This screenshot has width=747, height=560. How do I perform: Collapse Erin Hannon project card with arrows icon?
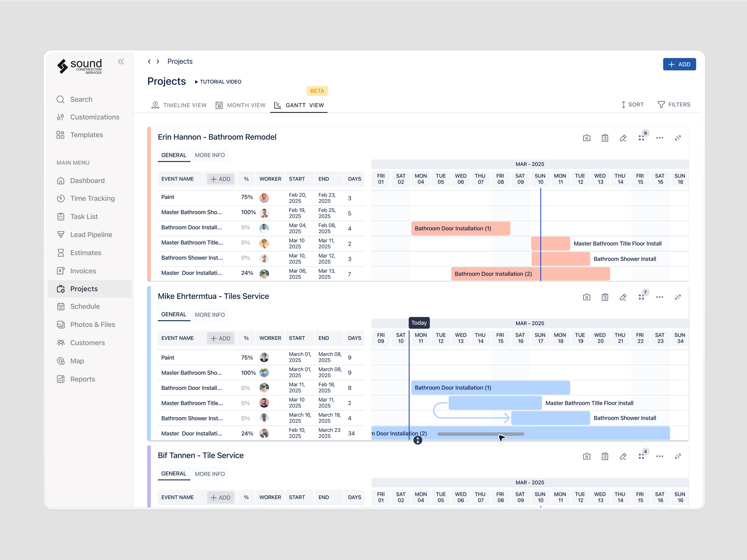[x=678, y=138]
